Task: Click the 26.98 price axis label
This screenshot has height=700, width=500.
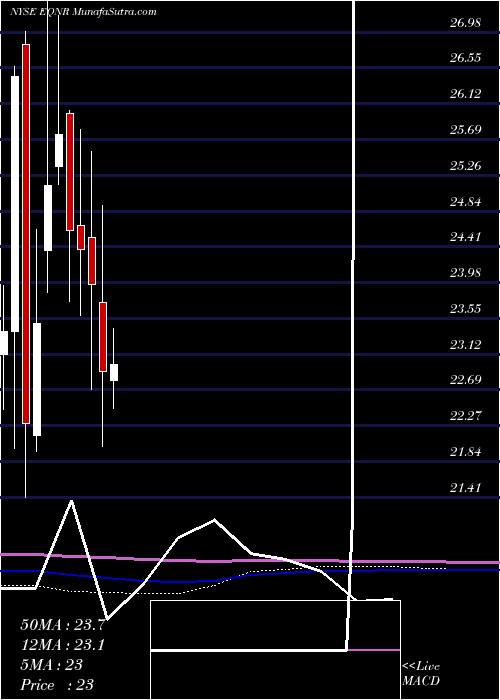Action: click(465, 23)
